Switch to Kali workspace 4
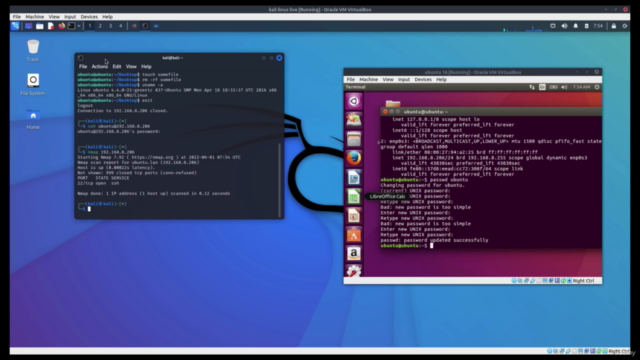This screenshot has width=640, height=360. (120, 26)
